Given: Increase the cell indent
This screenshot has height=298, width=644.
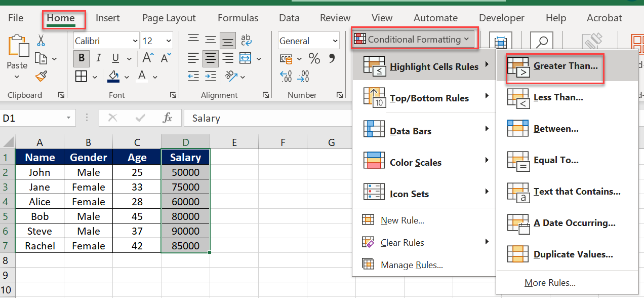Looking at the screenshot, I should point(211,77).
